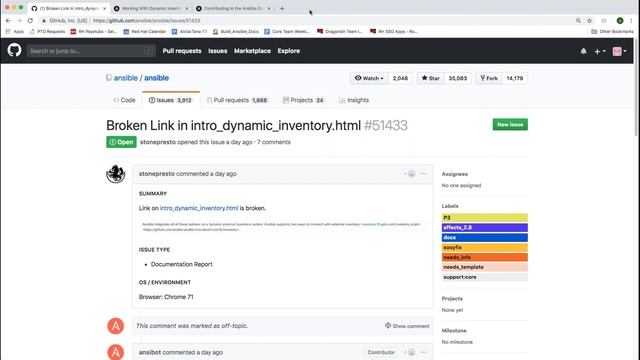Image resolution: width=640 pixels, height=360 pixels.
Task: Click the magnifier zoom icon in address bar
Action: (x=578, y=20)
